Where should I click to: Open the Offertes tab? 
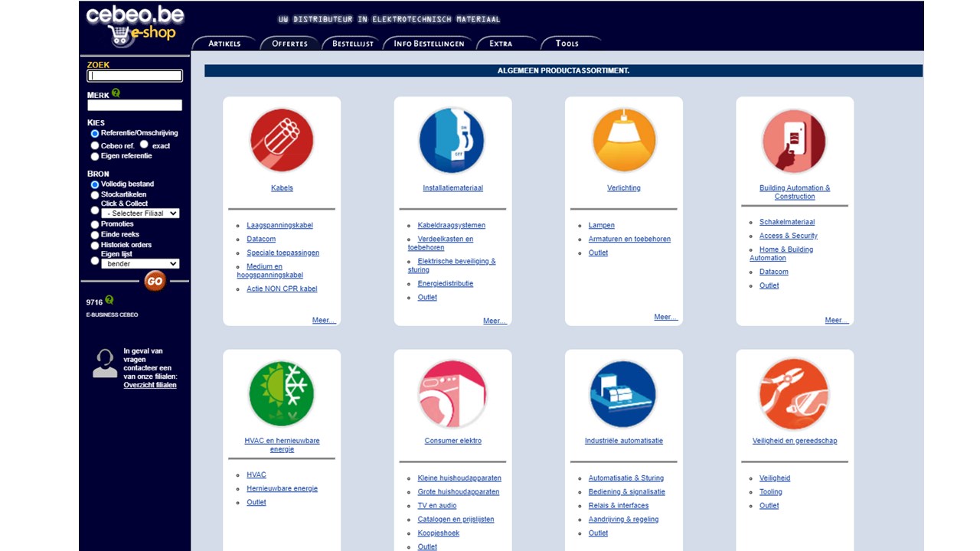(x=290, y=44)
